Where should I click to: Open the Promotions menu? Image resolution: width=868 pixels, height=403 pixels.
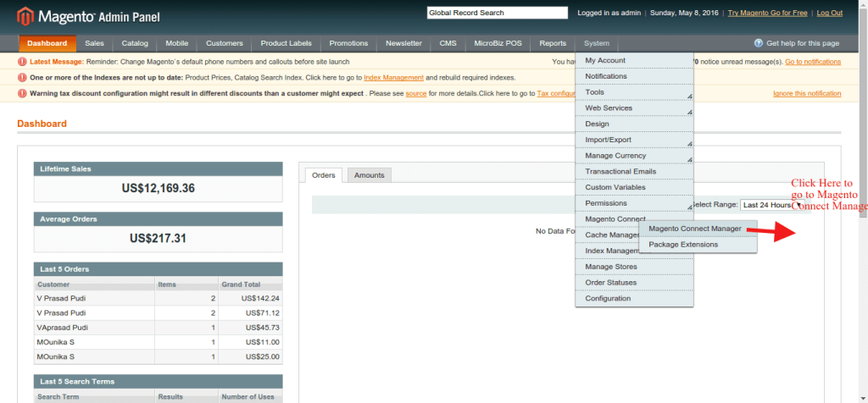[348, 43]
